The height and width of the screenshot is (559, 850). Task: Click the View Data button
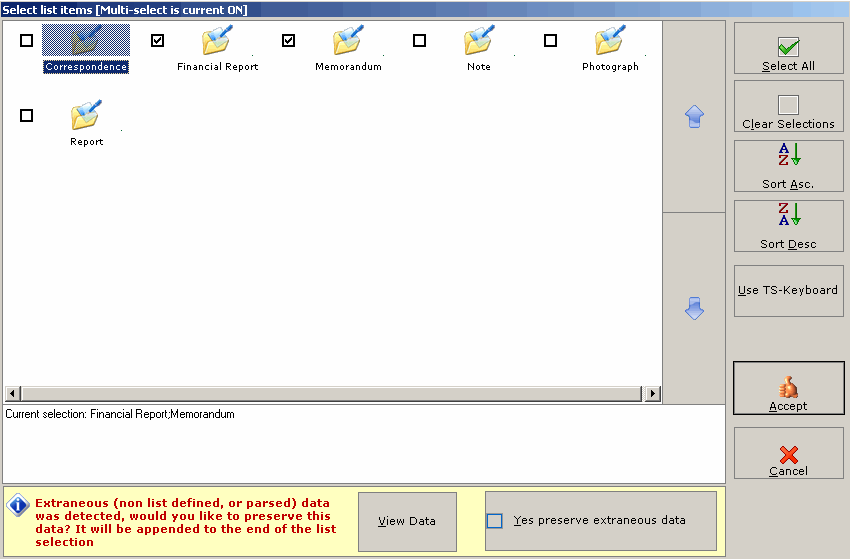pyautogui.click(x=407, y=521)
